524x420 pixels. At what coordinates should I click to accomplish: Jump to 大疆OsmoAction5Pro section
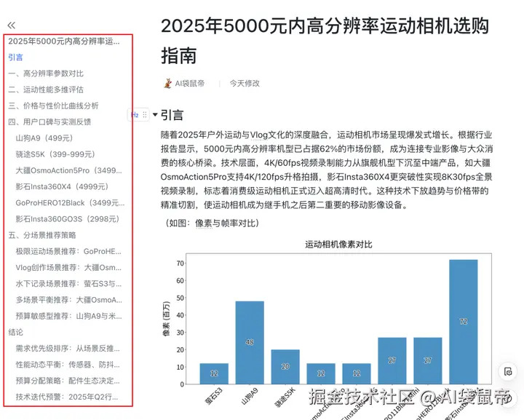click(69, 170)
